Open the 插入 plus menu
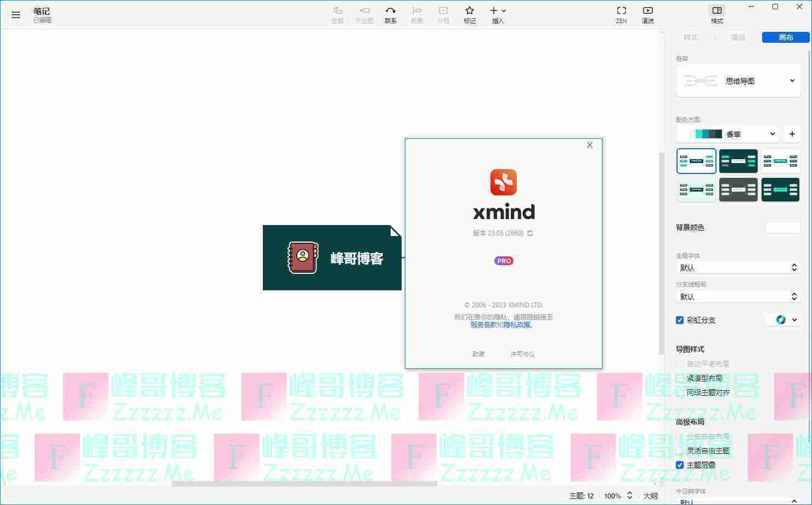Screen dimensions: 812x505 click(x=498, y=15)
